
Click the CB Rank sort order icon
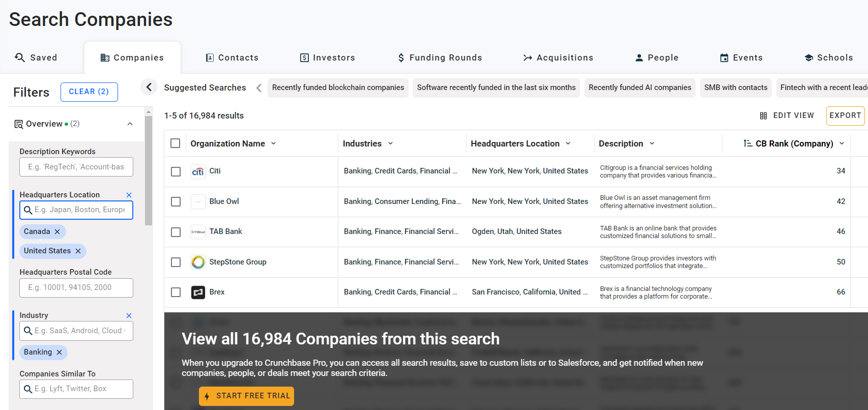(x=747, y=143)
